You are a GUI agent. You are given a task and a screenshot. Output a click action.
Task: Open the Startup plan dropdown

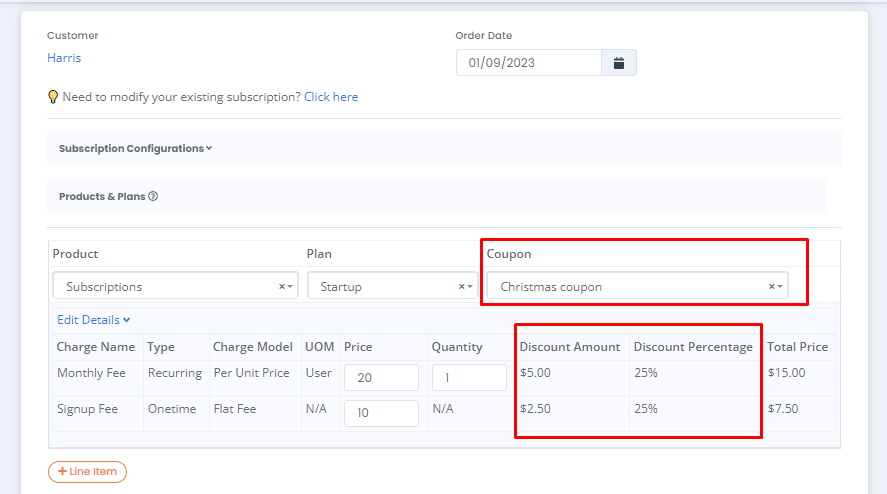470,287
